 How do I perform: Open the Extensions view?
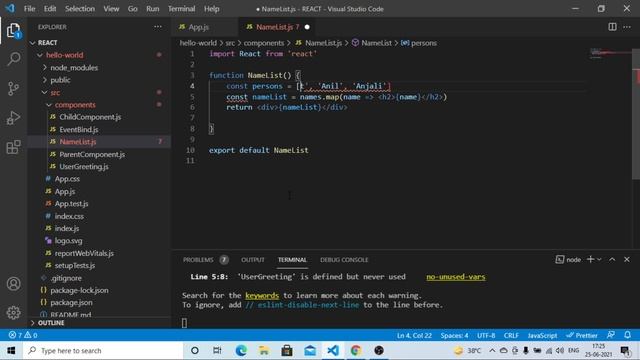pyautogui.click(x=13, y=147)
